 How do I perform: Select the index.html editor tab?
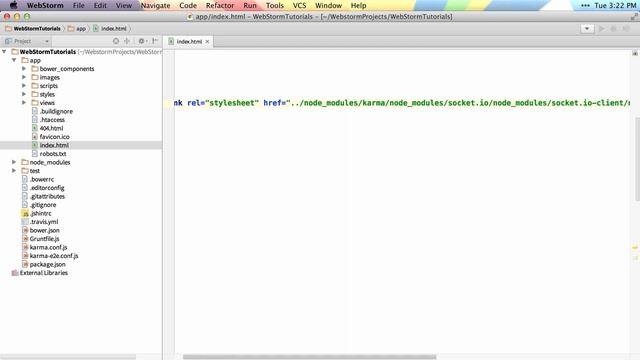coord(189,42)
